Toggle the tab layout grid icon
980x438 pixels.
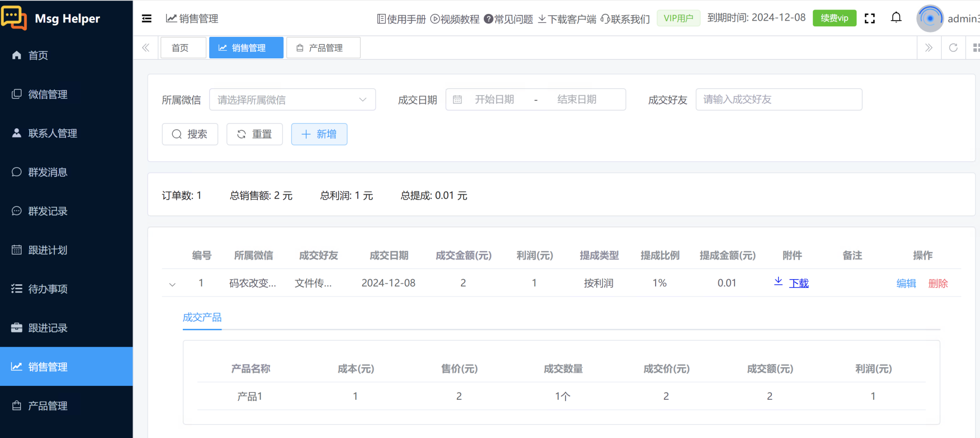click(x=975, y=47)
